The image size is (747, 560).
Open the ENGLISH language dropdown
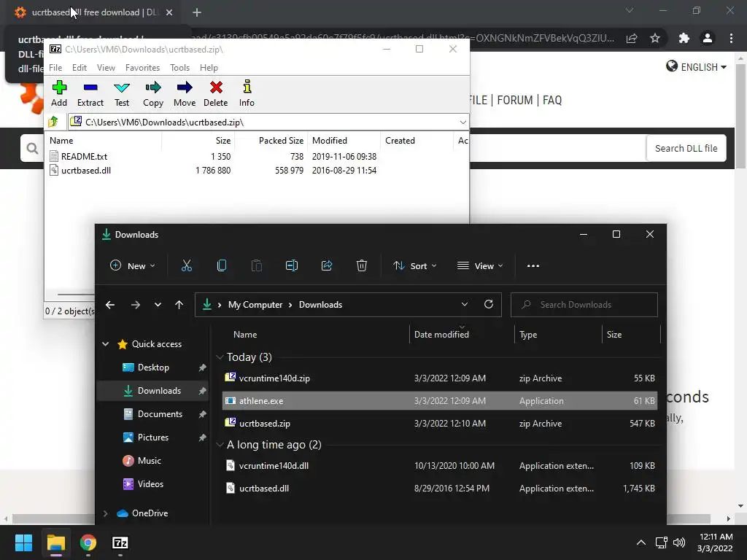(x=696, y=67)
